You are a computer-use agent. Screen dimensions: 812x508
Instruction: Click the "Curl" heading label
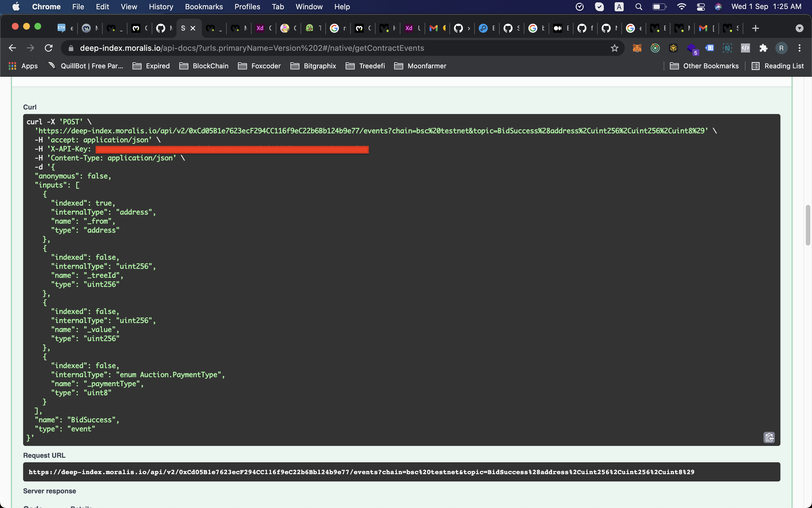30,107
